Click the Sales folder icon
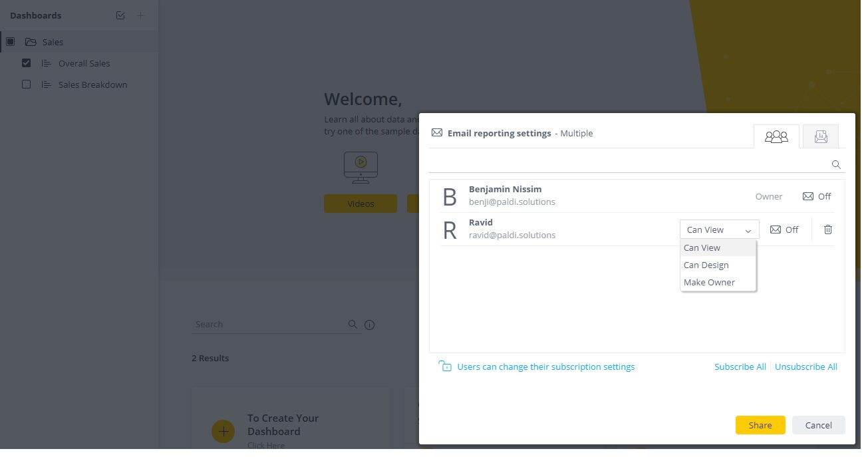 pos(31,41)
